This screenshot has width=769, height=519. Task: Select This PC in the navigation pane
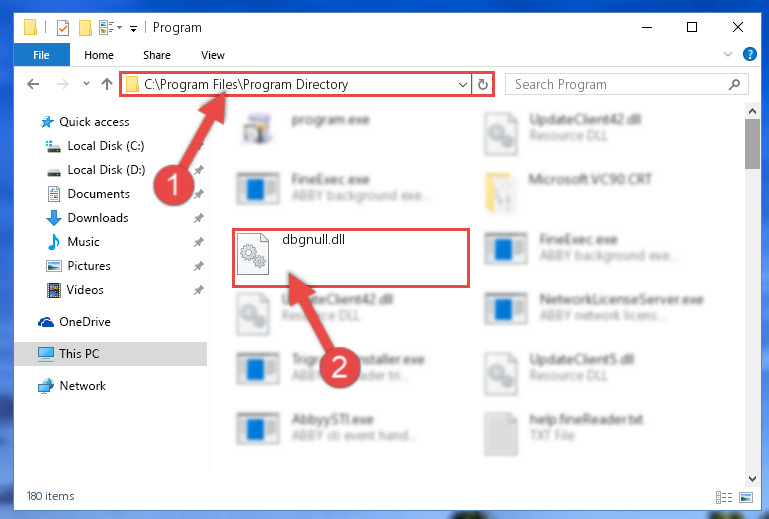tap(110, 354)
